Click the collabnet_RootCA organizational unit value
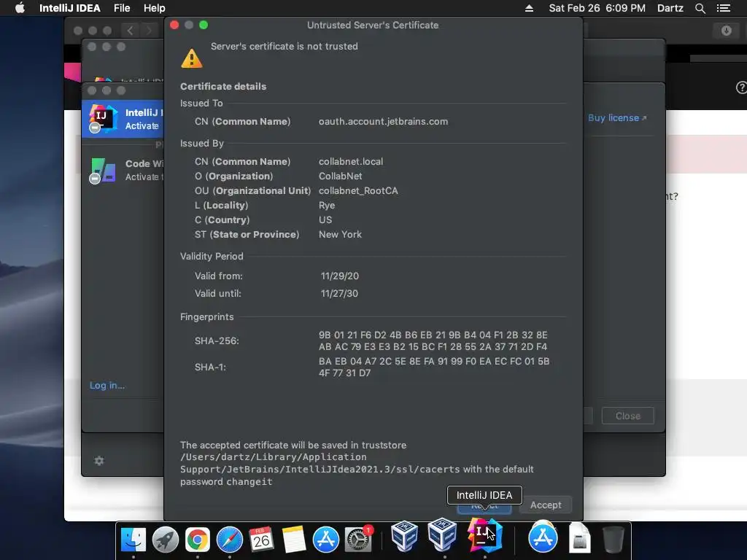 [357, 190]
